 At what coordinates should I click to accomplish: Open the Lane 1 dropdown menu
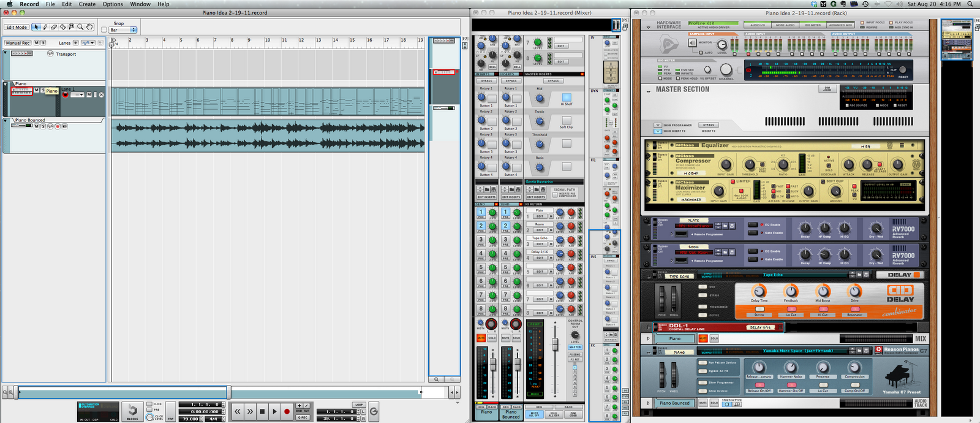[77, 94]
